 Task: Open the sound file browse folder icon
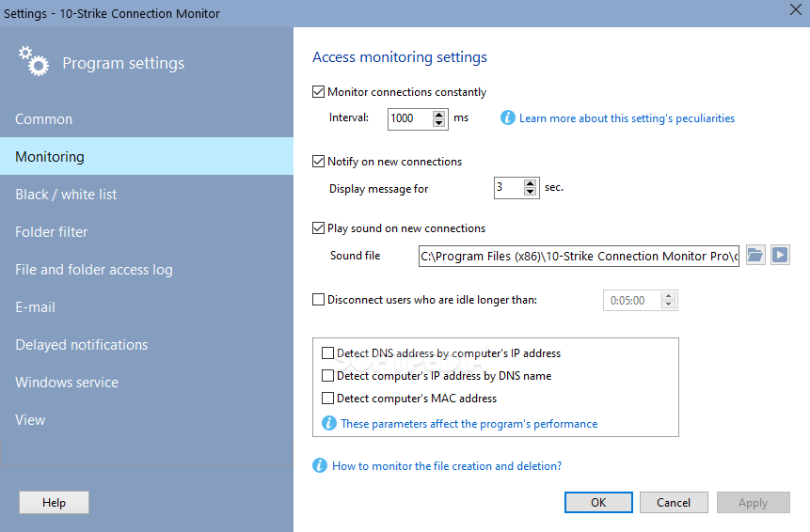click(x=755, y=256)
